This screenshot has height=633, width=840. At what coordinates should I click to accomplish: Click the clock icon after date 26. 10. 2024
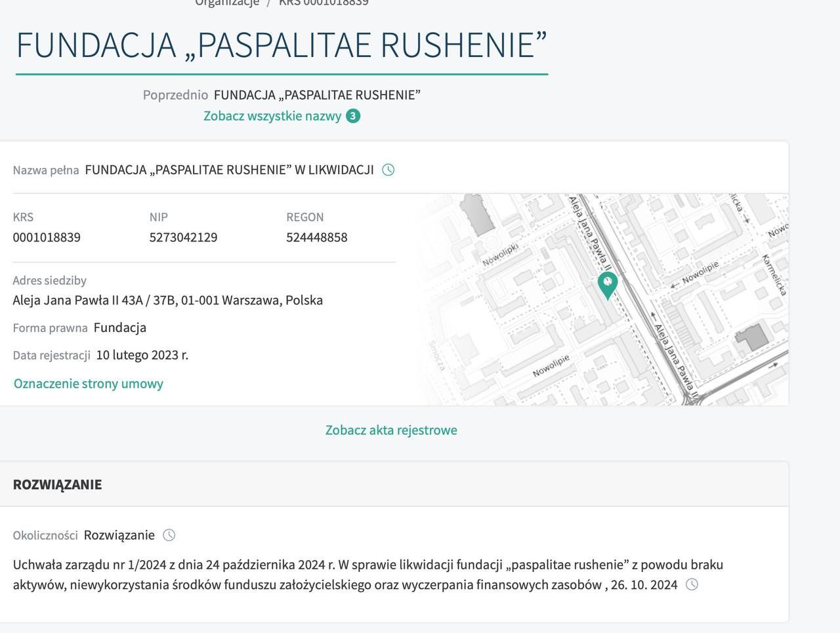click(691, 584)
